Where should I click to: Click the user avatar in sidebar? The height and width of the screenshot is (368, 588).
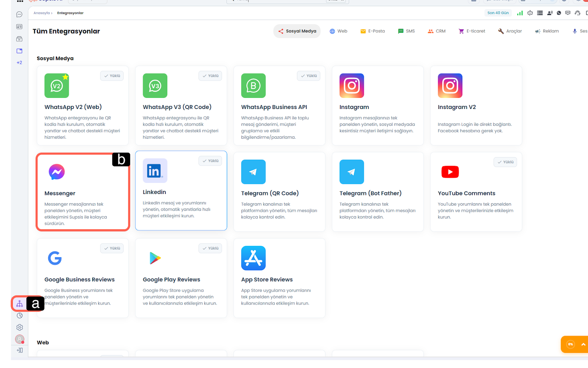tap(19, 339)
